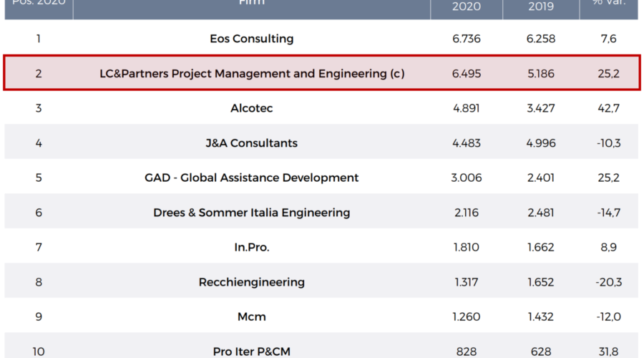This screenshot has width=644, height=358.
Task: Click position number 1 beside Eos Consulting
Action: pos(39,39)
